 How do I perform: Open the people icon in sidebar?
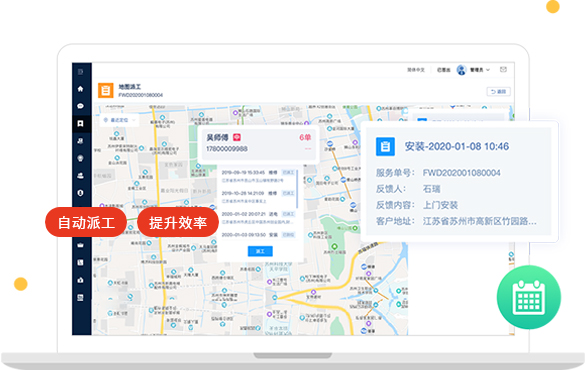point(81,141)
